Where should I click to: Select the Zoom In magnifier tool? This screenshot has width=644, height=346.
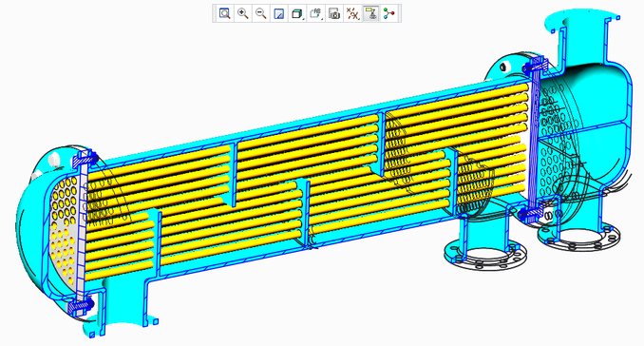tap(243, 13)
